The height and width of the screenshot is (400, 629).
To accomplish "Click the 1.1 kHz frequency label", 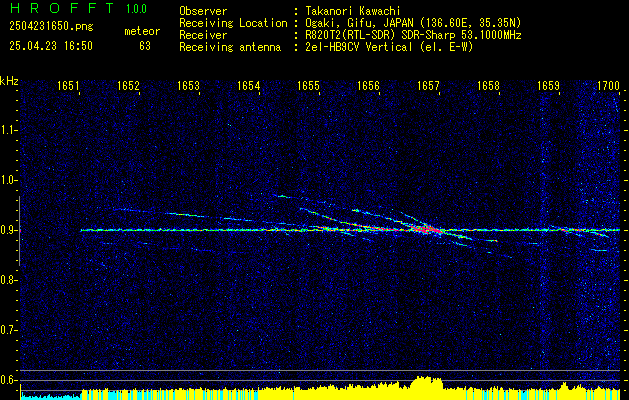I will (x=8, y=130).
